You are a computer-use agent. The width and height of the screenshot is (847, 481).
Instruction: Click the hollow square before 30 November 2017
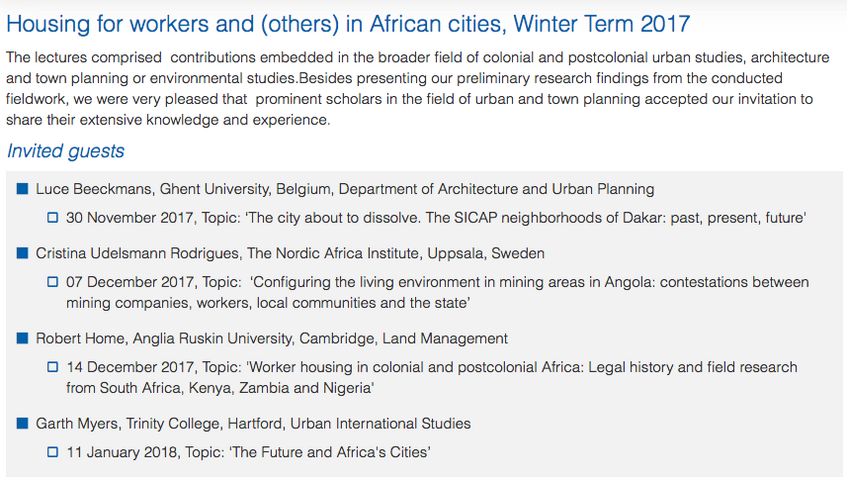pos(52,218)
